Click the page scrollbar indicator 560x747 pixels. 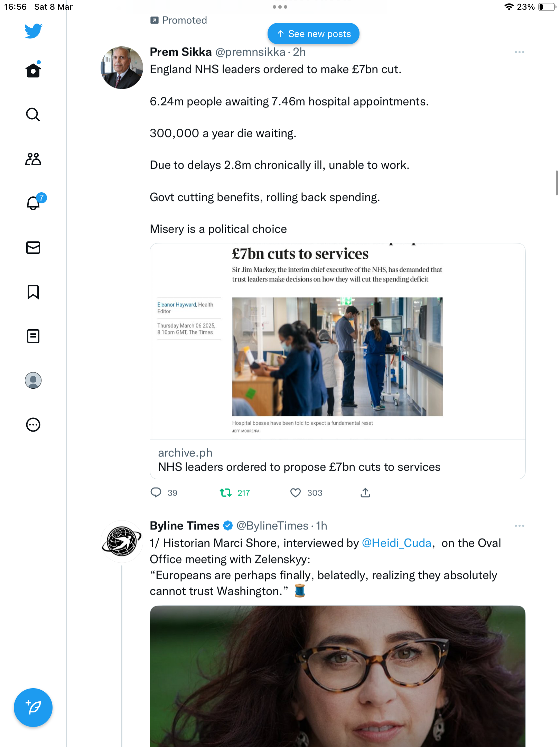tap(557, 183)
